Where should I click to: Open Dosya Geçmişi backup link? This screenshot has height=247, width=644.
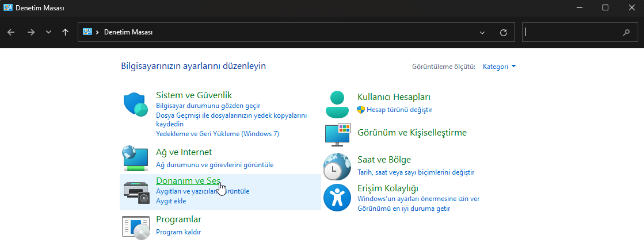pos(231,119)
